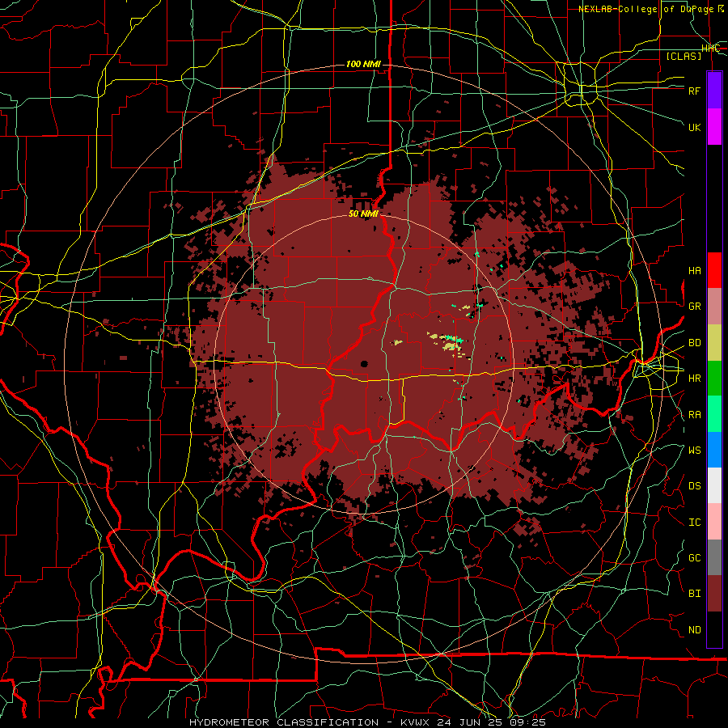The width and height of the screenshot is (728, 728).
Task: Click the [CLAS] legend header text
Action: pos(684,56)
